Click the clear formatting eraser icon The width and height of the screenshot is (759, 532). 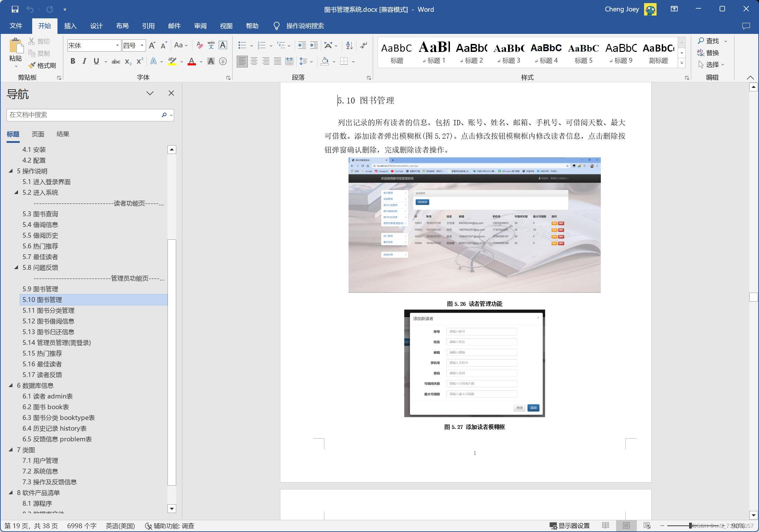(199, 45)
